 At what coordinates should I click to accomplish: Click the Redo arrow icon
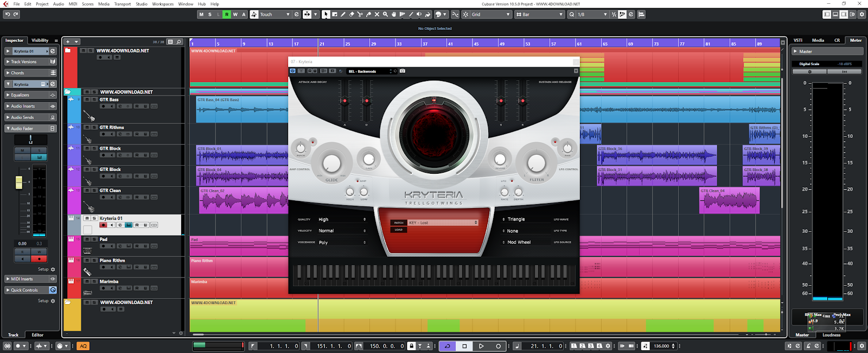pyautogui.click(x=16, y=15)
